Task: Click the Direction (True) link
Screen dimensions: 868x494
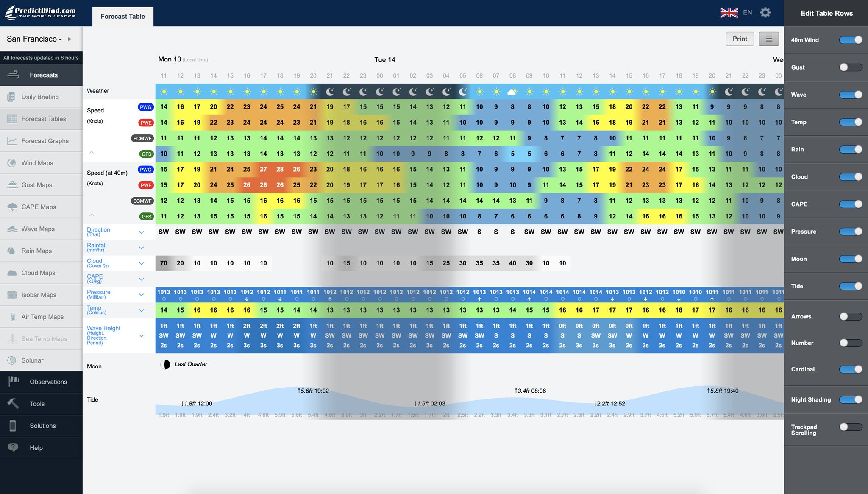Action: pos(98,232)
